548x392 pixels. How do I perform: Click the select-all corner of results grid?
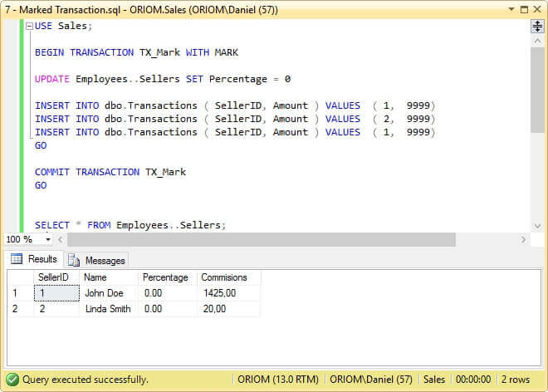(21, 277)
